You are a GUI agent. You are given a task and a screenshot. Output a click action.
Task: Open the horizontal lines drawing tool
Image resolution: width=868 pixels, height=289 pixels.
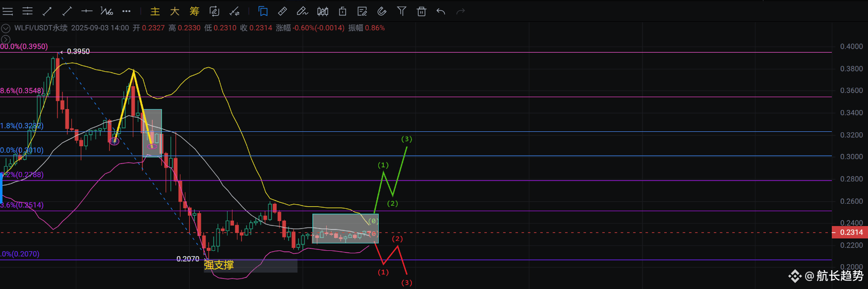(x=8, y=11)
